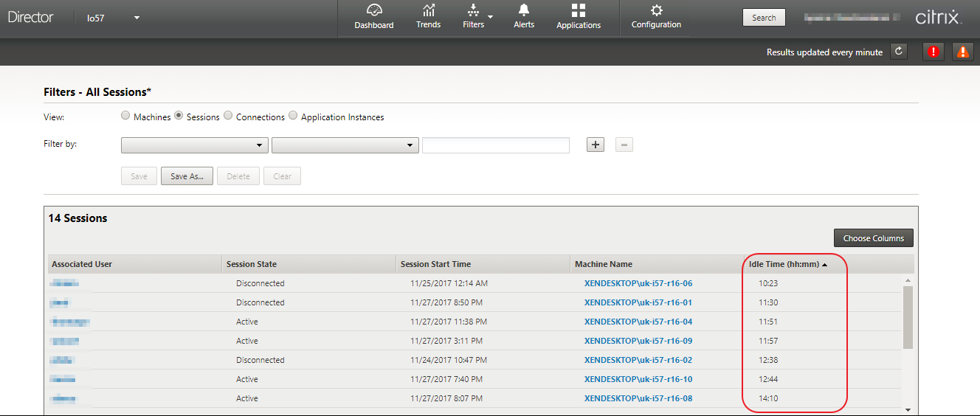980x416 pixels.
Task: Click the filter value text field
Action: [x=496, y=145]
